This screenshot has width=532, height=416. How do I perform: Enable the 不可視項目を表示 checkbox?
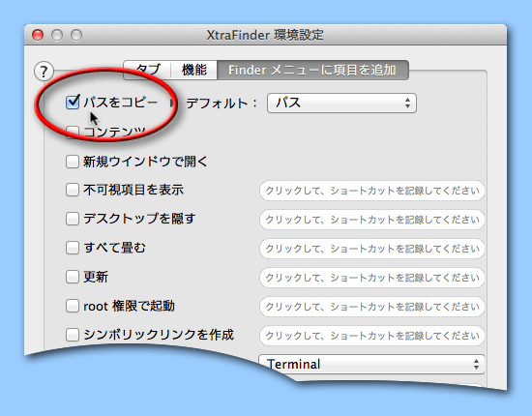(x=73, y=190)
